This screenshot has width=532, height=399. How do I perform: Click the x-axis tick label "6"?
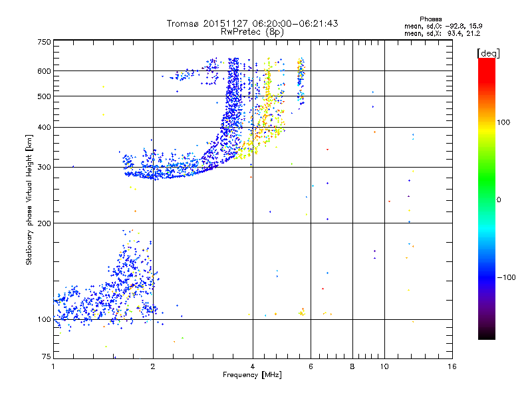311,366
